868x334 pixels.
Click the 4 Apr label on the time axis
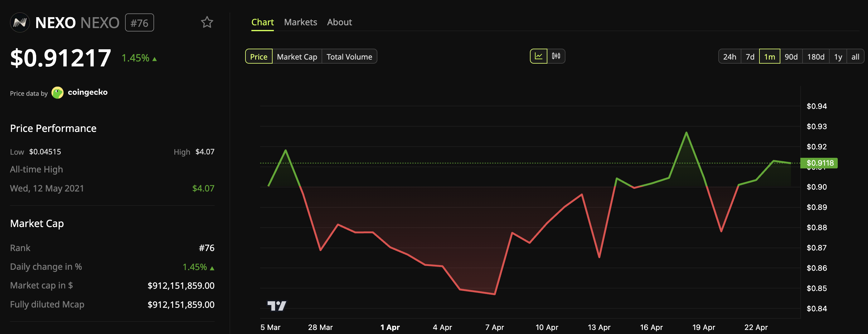click(442, 327)
